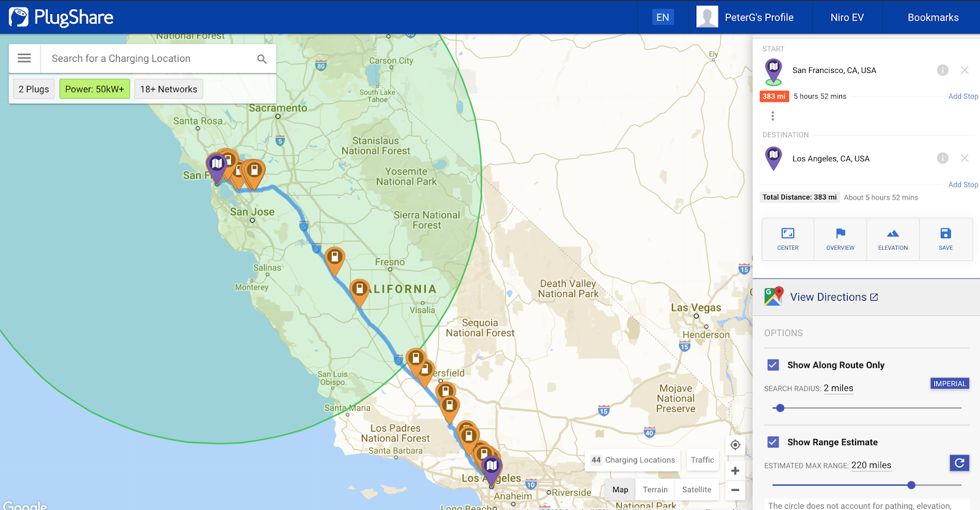Screen dimensions: 980x510
Task: Open the 2 Plugs filter
Action: pyautogui.click(x=34, y=89)
